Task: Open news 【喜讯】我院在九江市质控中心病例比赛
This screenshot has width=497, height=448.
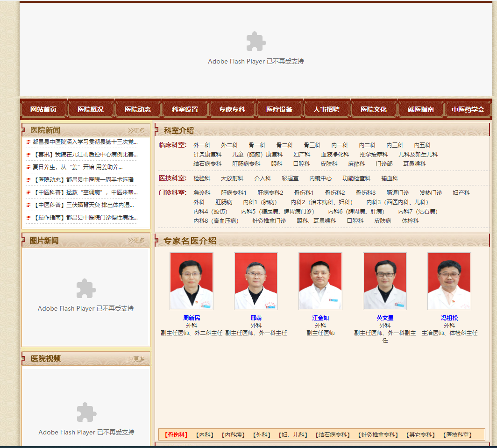Action: tap(85, 155)
